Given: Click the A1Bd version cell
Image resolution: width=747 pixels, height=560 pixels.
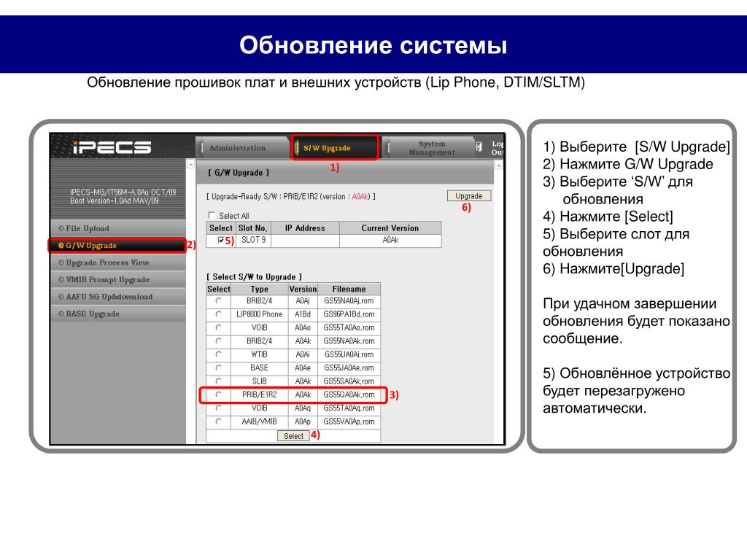Looking at the screenshot, I should [x=303, y=314].
